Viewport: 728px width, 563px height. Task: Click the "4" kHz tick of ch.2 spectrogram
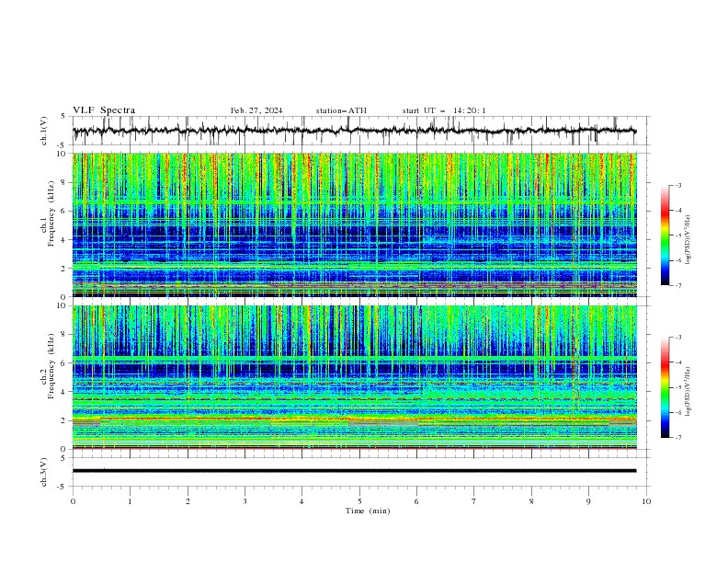[x=65, y=392]
